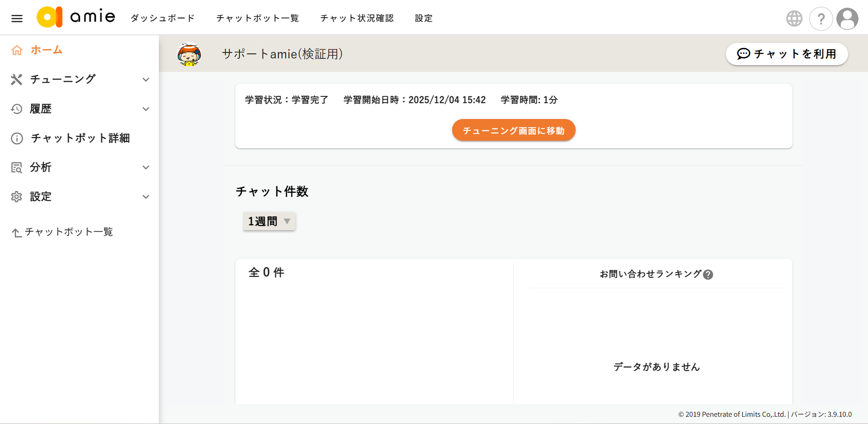Click the お問い合わせランキング help tooltip icon
Image resolution: width=868 pixels, height=424 pixels.
[708, 275]
